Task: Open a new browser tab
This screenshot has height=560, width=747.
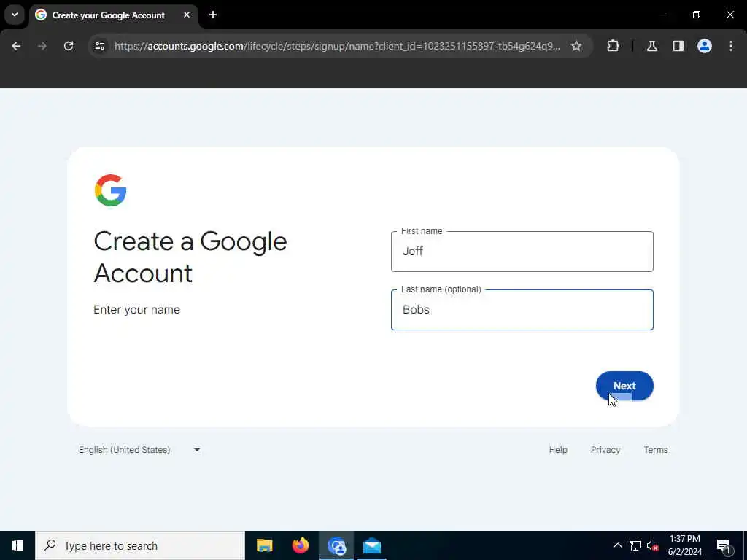Action: 213,15
